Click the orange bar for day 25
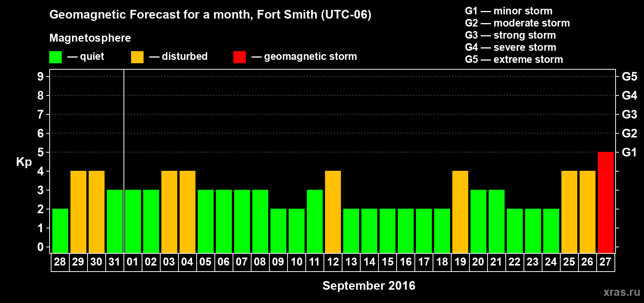 pyautogui.click(x=569, y=212)
